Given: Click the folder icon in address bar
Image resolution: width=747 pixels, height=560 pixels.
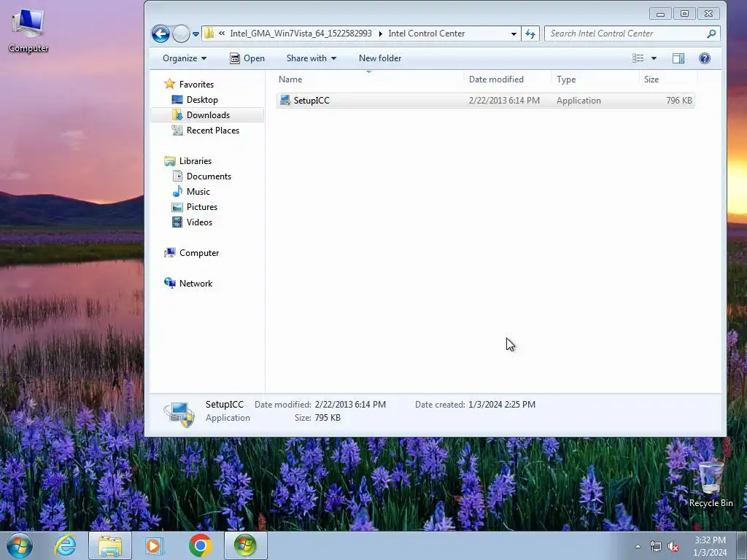Looking at the screenshot, I should (209, 34).
